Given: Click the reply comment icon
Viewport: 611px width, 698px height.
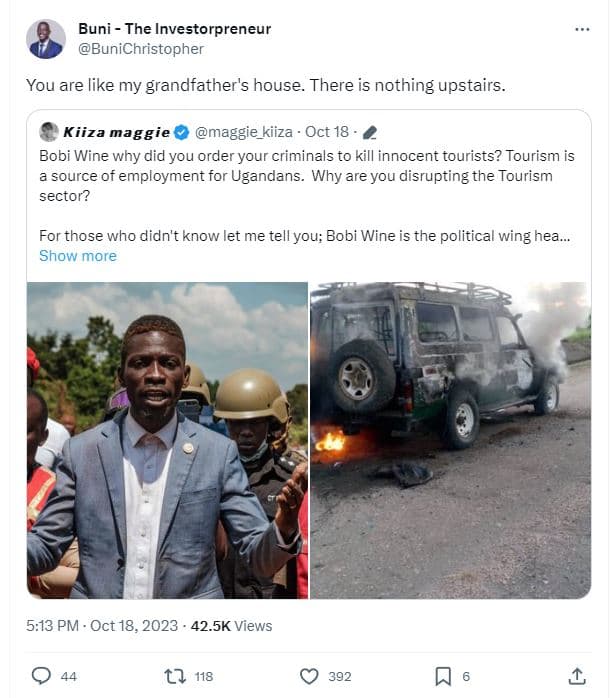Looking at the screenshot, I should tap(42, 676).
